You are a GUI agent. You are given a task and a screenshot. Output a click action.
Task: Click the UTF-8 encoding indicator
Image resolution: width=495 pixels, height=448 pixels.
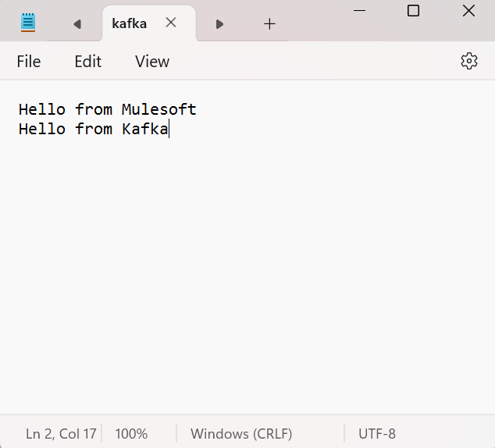(377, 433)
